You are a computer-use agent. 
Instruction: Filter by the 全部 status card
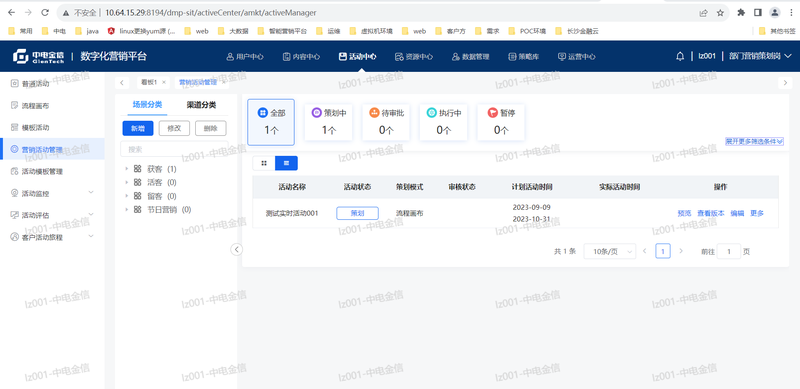coord(271,122)
